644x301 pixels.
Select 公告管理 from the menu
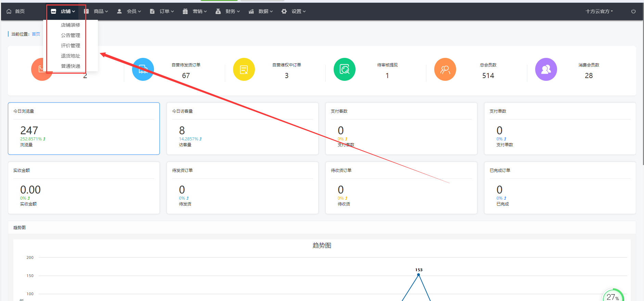[70, 35]
